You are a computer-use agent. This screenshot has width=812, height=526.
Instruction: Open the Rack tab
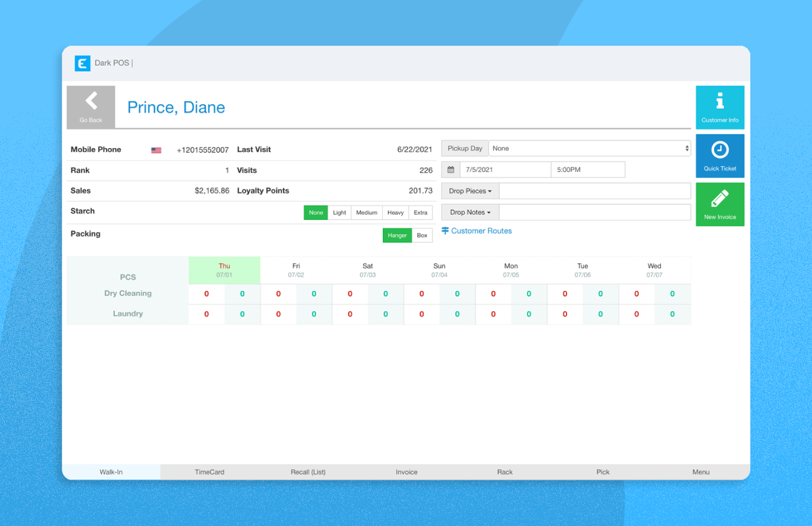[505, 472]
